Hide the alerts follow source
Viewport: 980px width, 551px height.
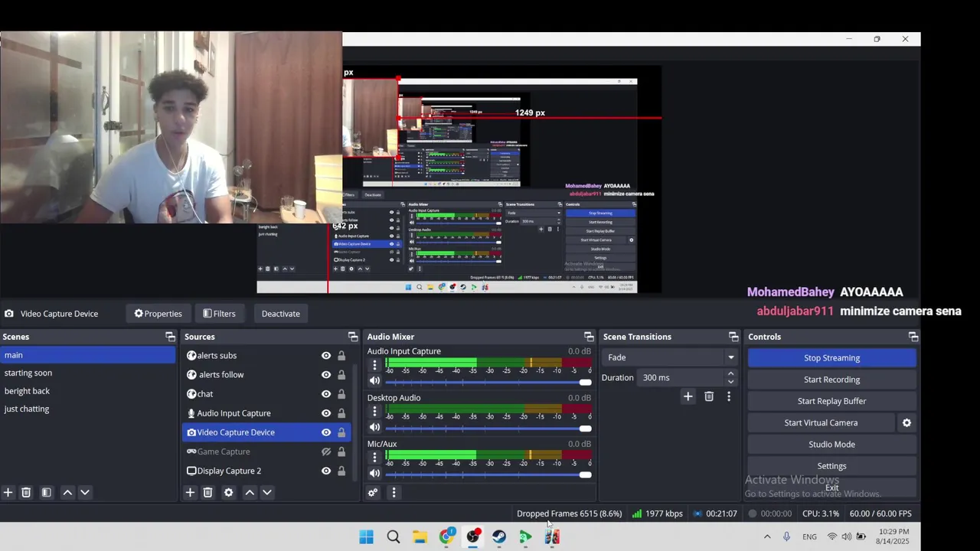pos(326,375)
